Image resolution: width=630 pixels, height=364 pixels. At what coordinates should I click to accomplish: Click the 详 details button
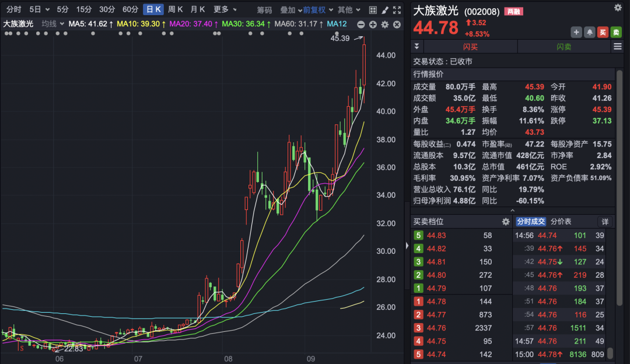click(x=605, y=222)
